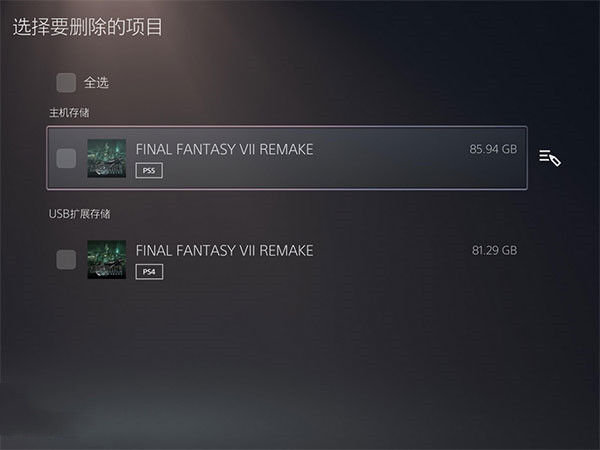
Task: Check the PS5 FINAL FANTASY VII REMAKE box
Action: coord(66,158)
